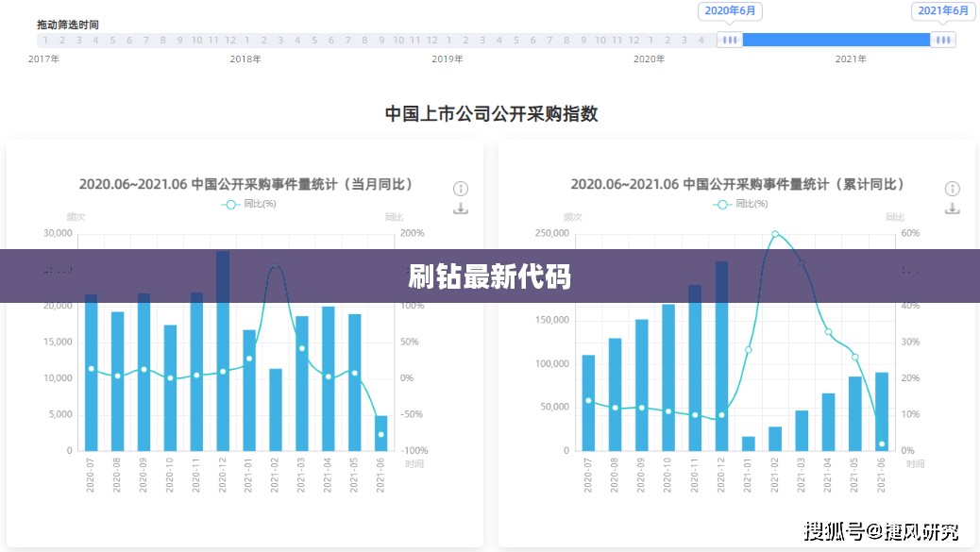Click the 2020年6月 start date bubble
This screenshot has width=980, height=552.
[x=730, y=10]
